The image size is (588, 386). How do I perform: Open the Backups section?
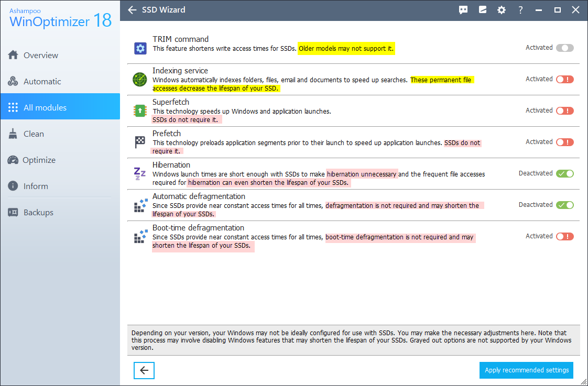60,212
